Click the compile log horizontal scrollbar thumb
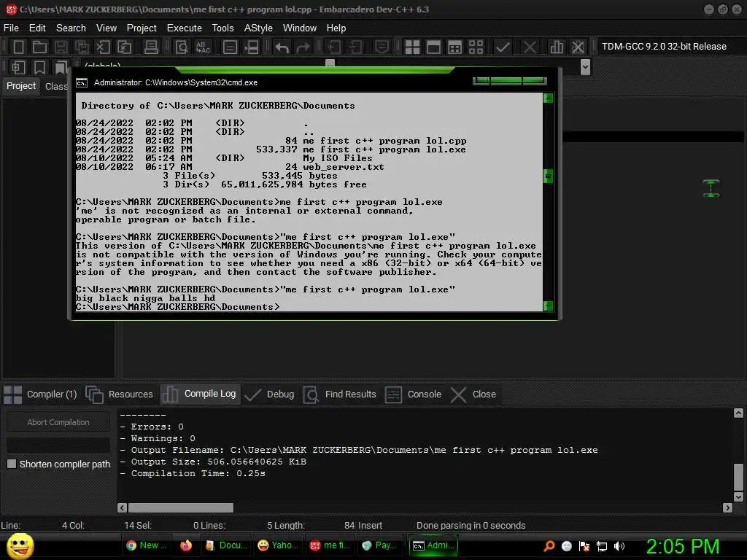Viewport: 747px width, 560px height. (181, 507)
